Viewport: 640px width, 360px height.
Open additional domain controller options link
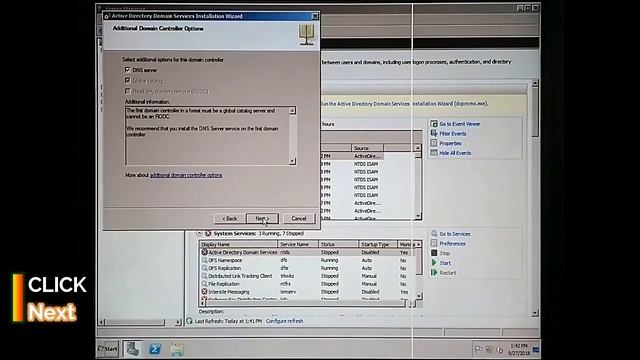(186, 175)
